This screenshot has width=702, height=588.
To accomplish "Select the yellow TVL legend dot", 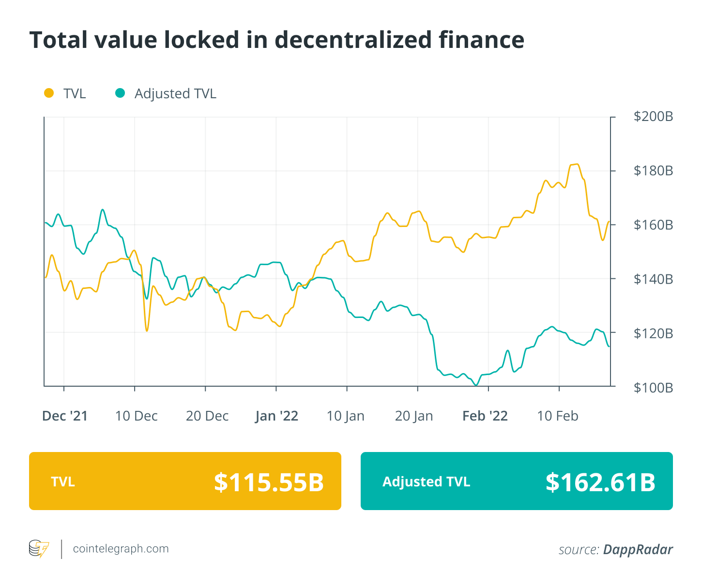I will (x=49, y=93).
